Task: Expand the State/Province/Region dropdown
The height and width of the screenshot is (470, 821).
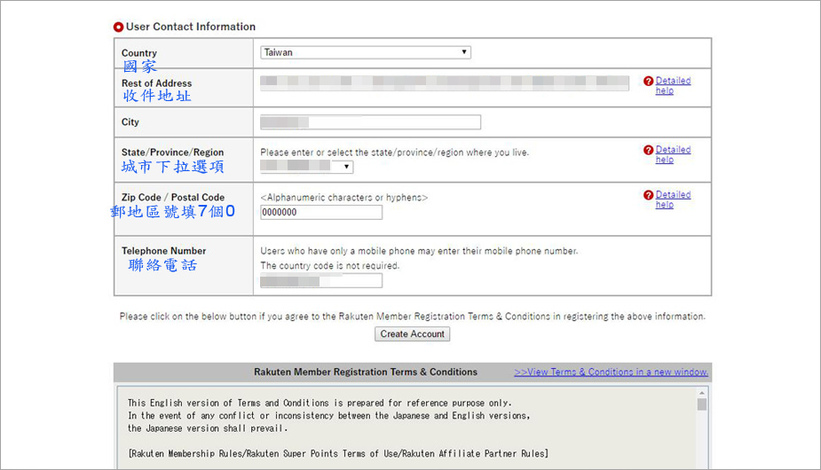Action: (x=306, y=167)
